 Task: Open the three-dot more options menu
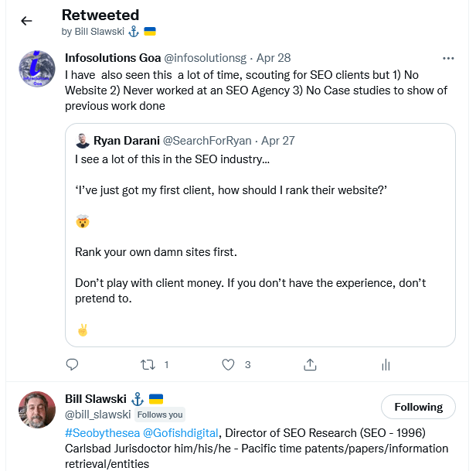click(x=448, y=58)
